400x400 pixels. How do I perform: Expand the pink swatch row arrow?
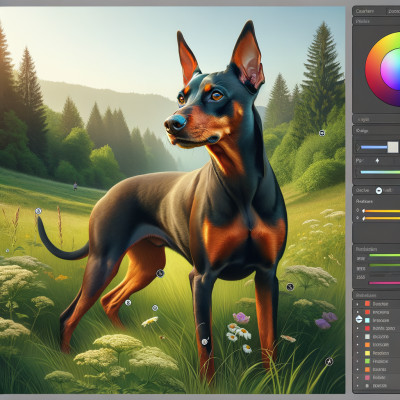tap(358, 378)
